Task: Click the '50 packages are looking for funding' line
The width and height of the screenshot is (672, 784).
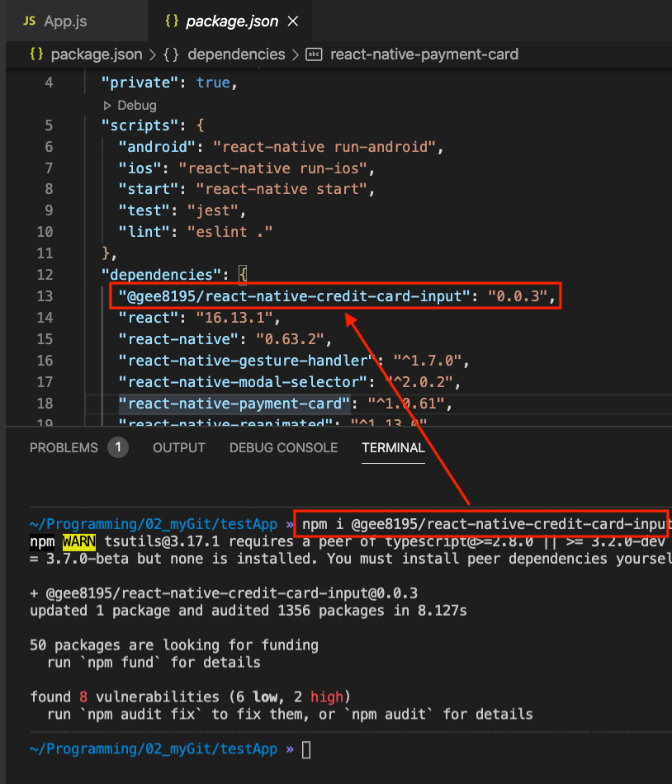Action: (174, 645)
